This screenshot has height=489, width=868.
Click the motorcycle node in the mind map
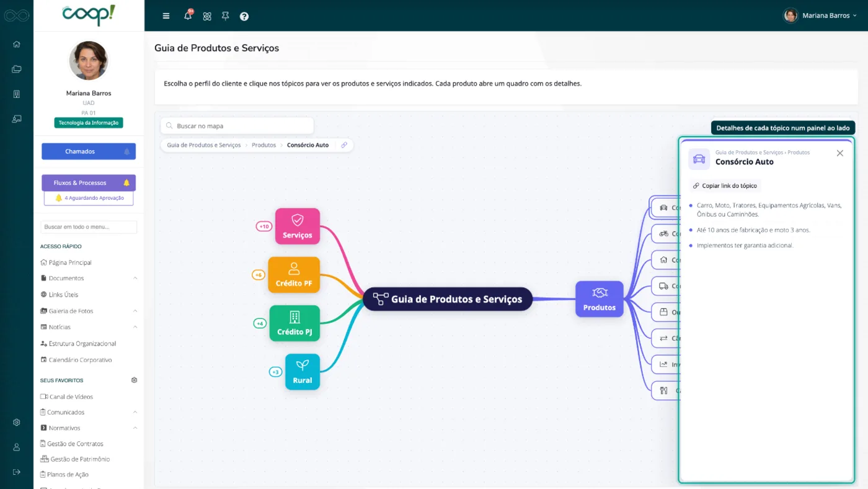click(x=665, y=233)
